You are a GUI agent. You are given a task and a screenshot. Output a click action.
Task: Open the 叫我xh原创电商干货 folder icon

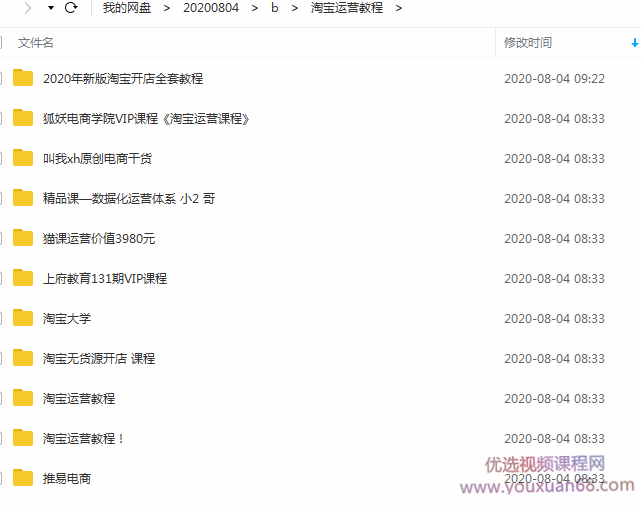coord(23,158)
